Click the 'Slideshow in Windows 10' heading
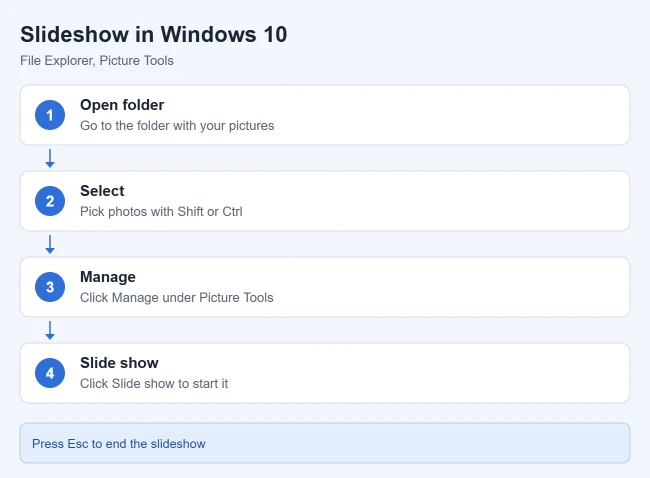 153,34
